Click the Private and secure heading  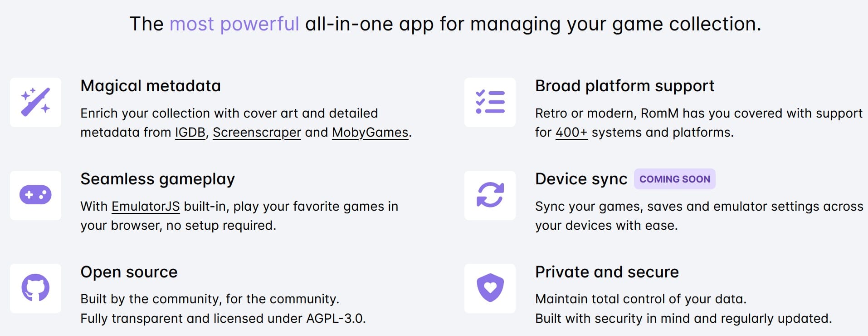click(x=607, y=272)
